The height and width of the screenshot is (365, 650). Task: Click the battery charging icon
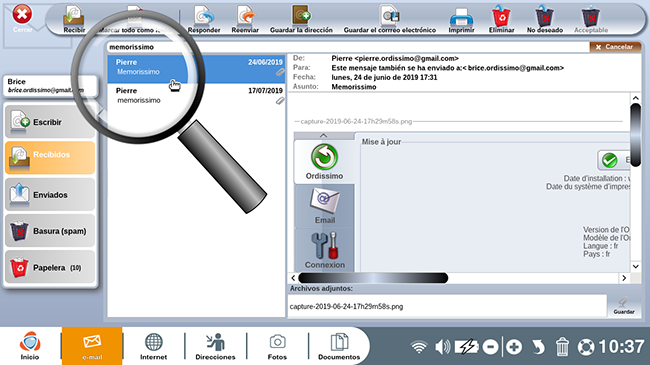(466, 346)
